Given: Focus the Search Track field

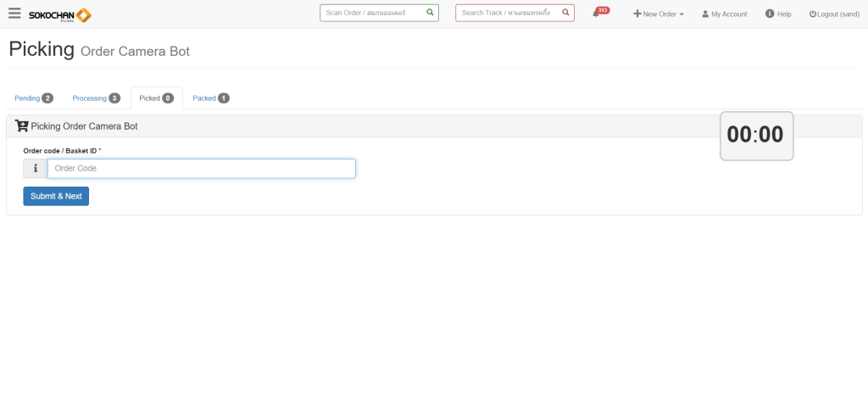Looking at the screenshot, I should (507, 14).
